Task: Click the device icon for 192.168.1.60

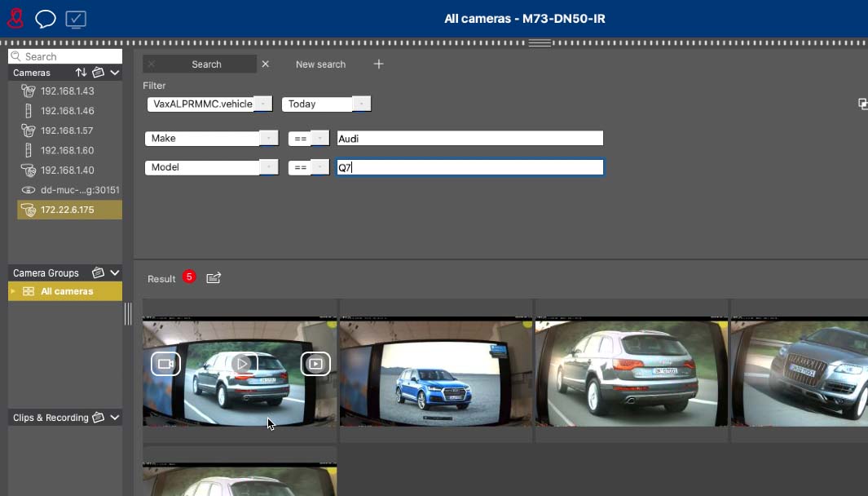Action: (x=29, y=150)
